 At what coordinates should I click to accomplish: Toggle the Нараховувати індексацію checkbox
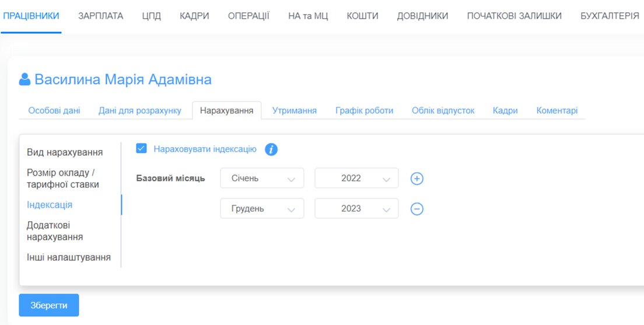141,149
